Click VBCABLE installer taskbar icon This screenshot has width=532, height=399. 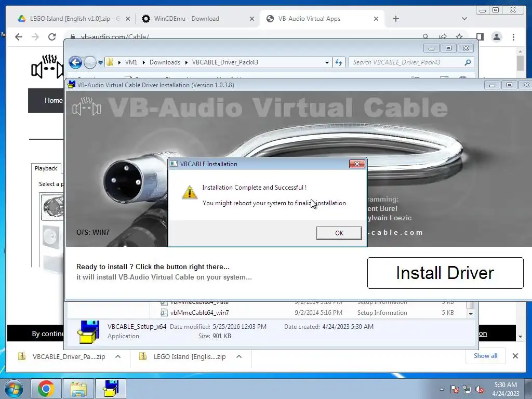click(x=111, y=389)
